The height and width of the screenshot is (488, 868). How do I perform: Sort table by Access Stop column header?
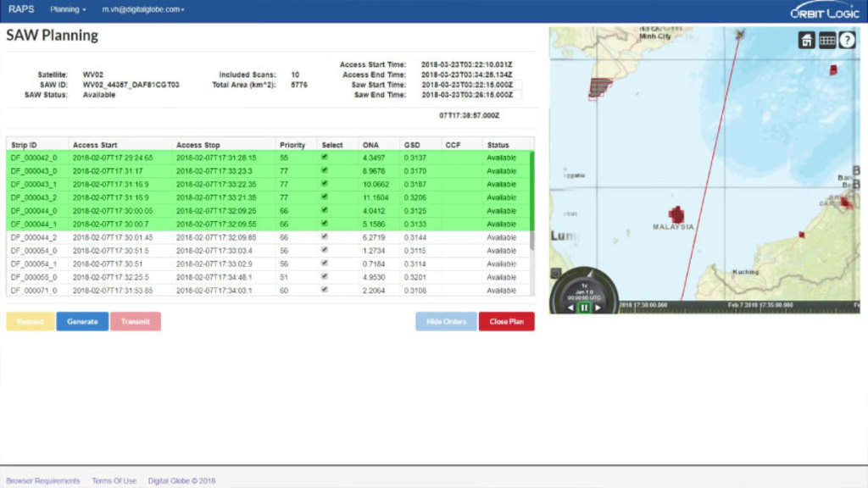pyautogui.click(x=198, y=145)
